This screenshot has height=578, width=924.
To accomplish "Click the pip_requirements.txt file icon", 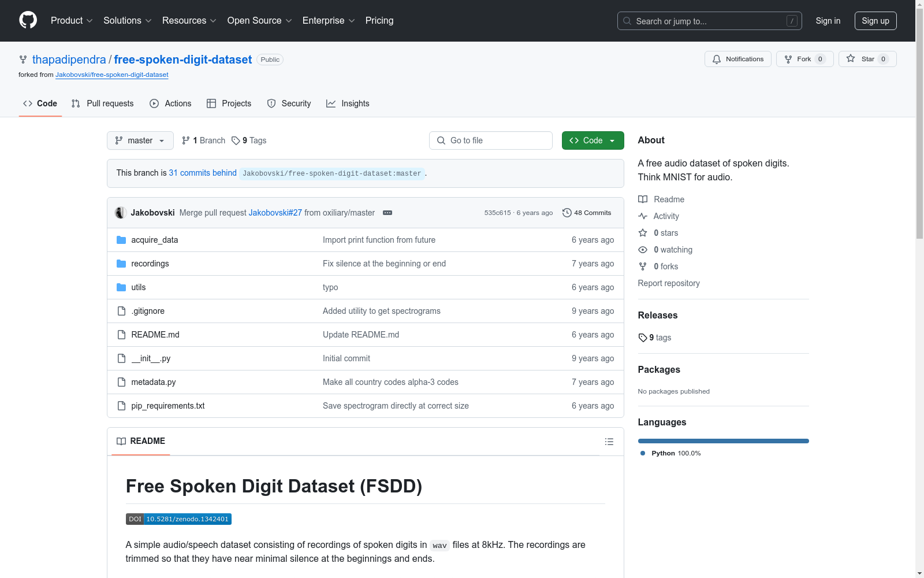I will [121, 406].
